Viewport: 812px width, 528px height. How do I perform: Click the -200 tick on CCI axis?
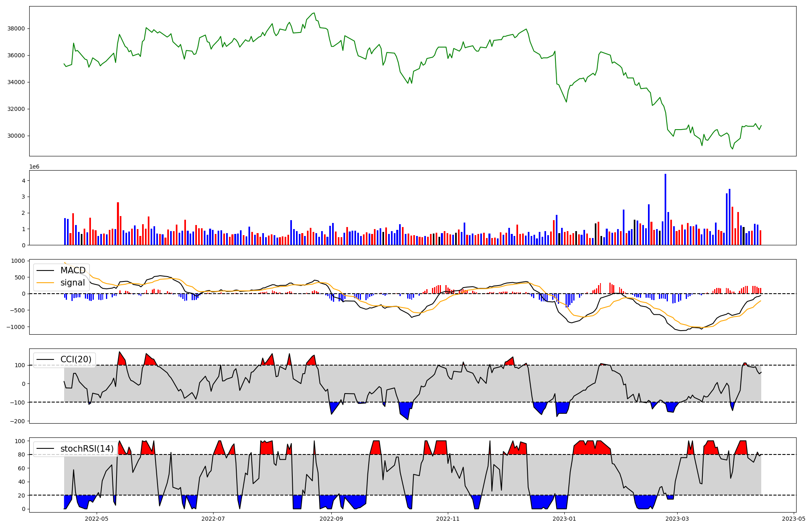pos(18,421)
